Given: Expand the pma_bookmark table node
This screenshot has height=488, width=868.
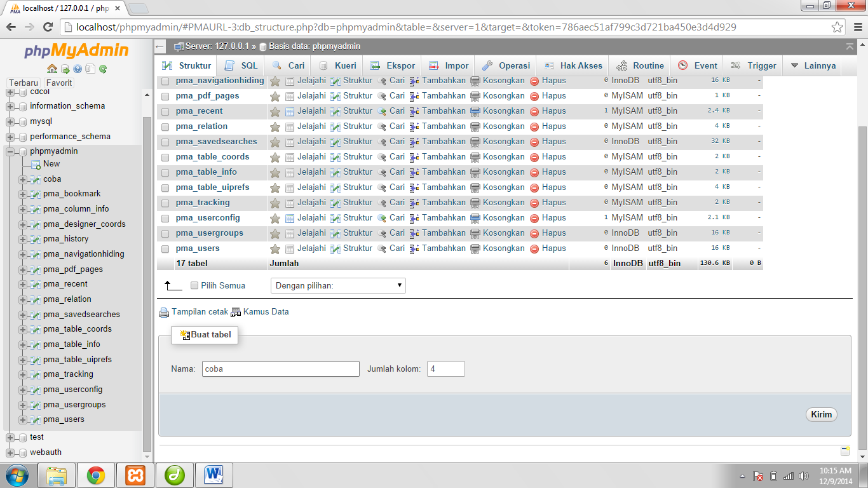Looking at the screenshot, I should point(23,194).
